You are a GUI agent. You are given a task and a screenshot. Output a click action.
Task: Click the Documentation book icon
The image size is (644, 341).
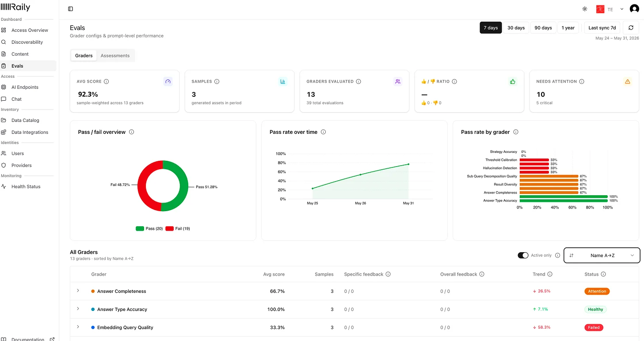(4, 339)
